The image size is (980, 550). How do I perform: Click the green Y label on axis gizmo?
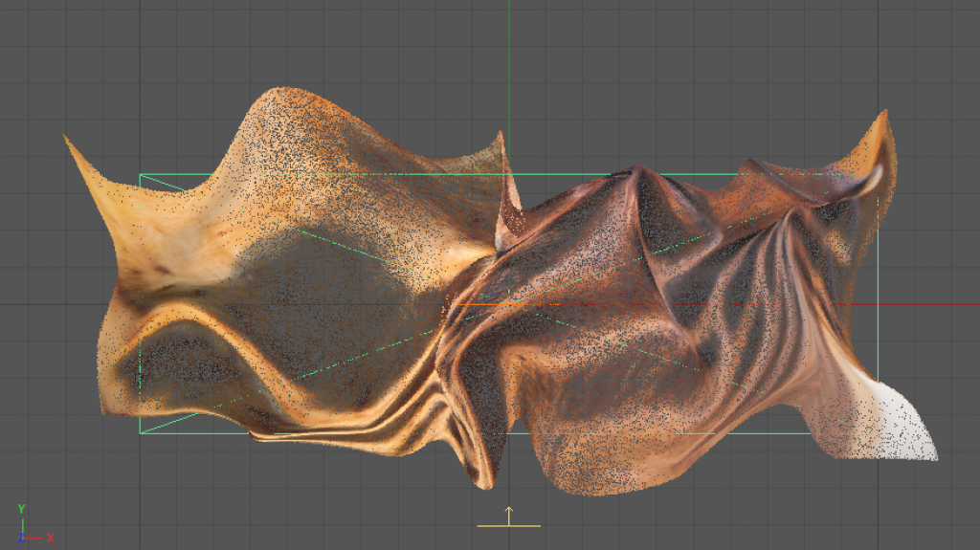click(x=21, y=509)
